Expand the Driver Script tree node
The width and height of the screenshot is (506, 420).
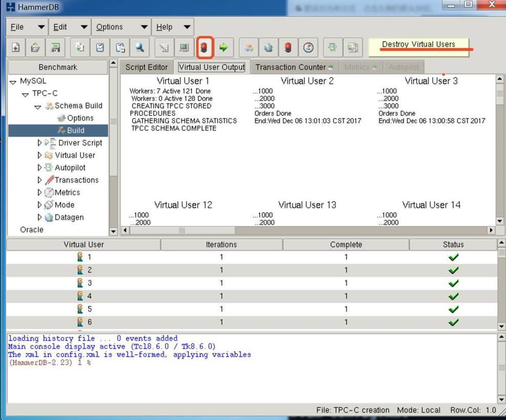coord(40,143)
